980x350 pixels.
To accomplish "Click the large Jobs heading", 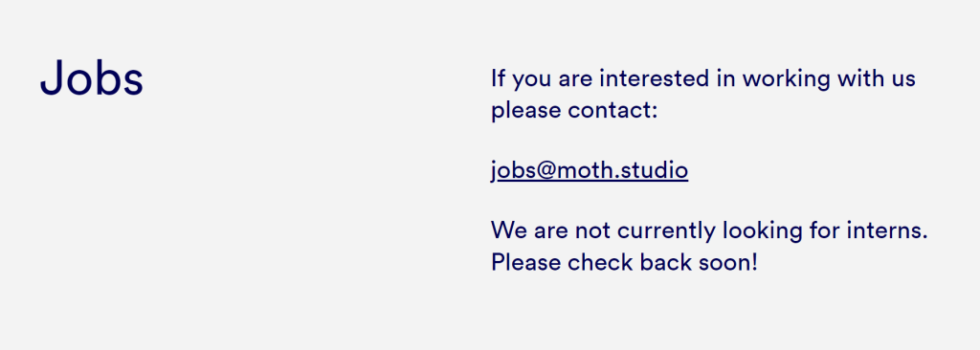I will (x=92, y=78).
